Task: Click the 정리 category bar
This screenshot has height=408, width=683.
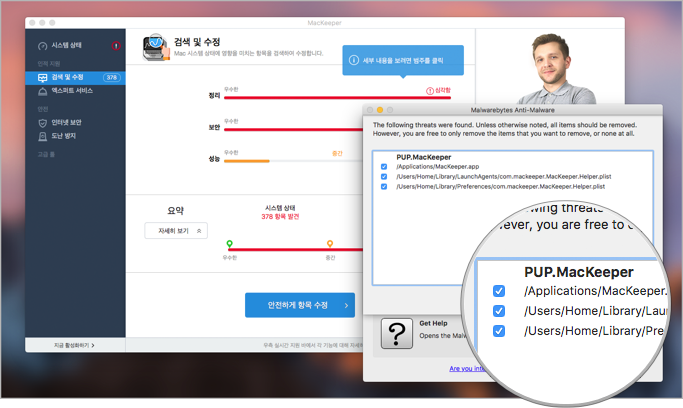Action: pos(337,98)
